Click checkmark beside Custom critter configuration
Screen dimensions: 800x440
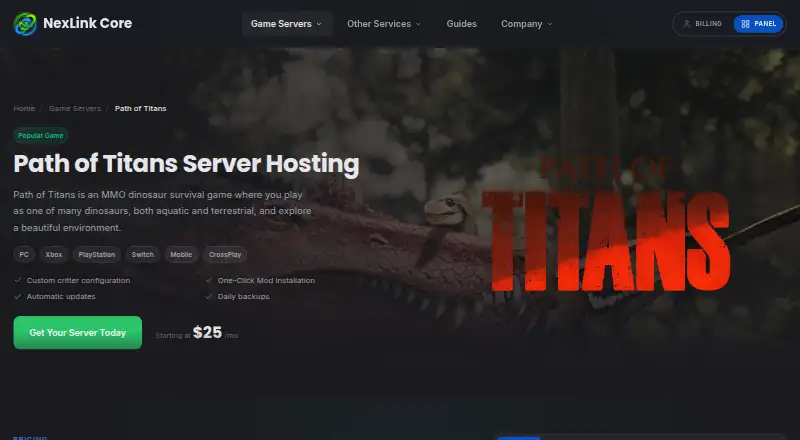[18, 280]
